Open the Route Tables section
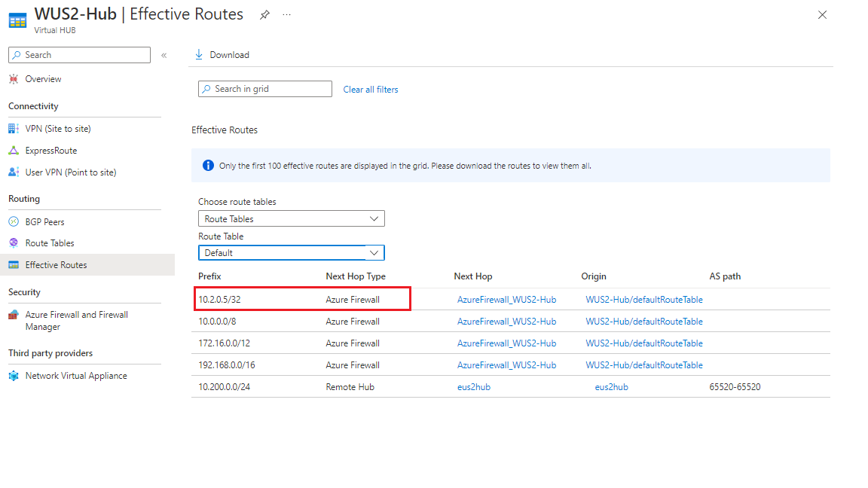The width and height of the screenshot is (868, 488). (48, 242)
